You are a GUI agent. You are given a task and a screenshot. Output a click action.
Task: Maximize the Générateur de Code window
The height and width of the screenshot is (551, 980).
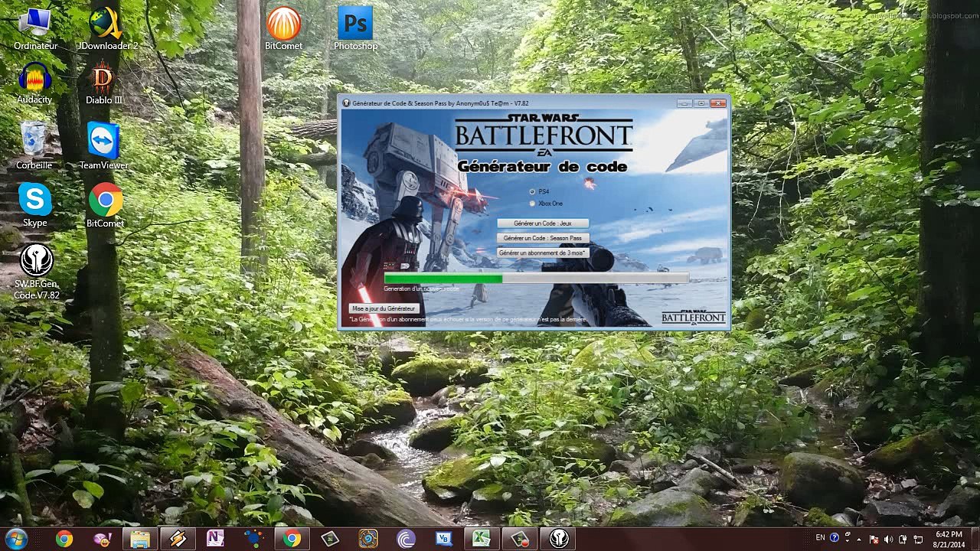(x=701, y=103)
